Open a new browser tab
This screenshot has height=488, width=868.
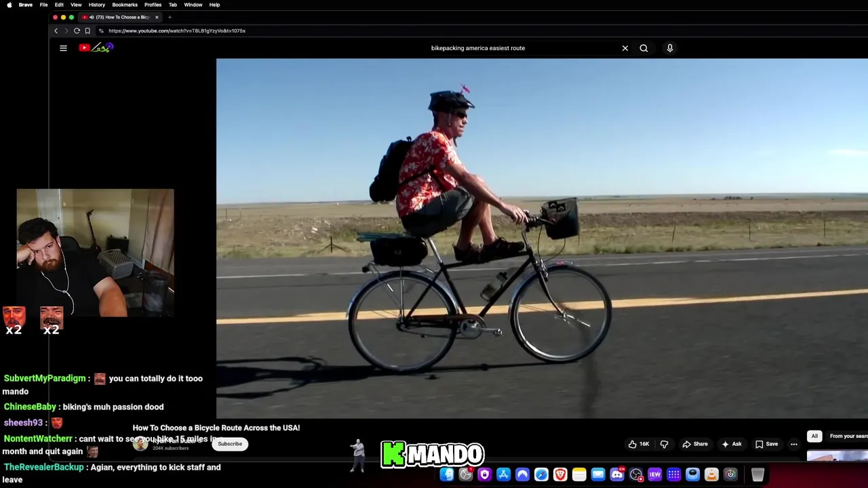pos(170,17)
